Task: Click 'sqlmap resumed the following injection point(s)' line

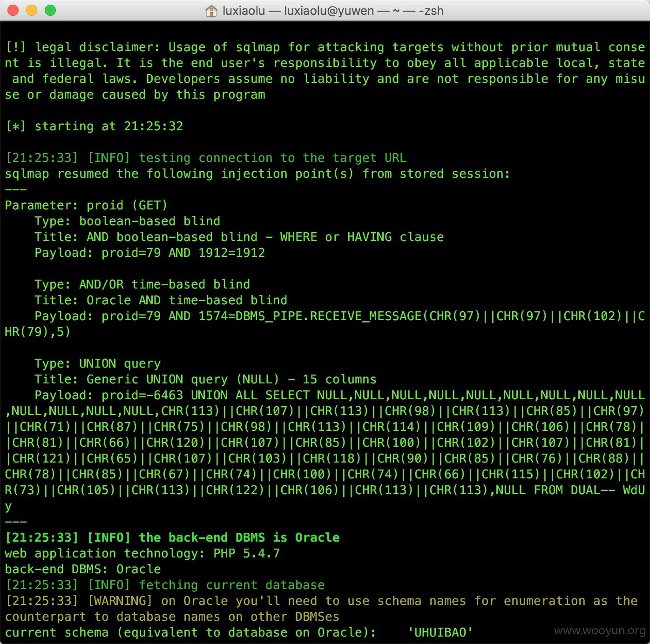Action: tap(257, 174)
